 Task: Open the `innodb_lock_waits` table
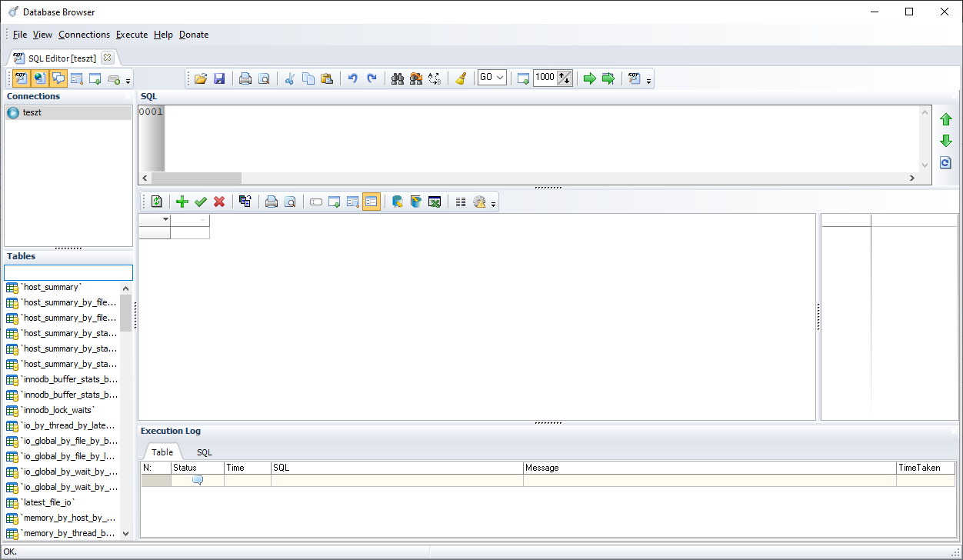pyautogui.click(x=58, y=410)
